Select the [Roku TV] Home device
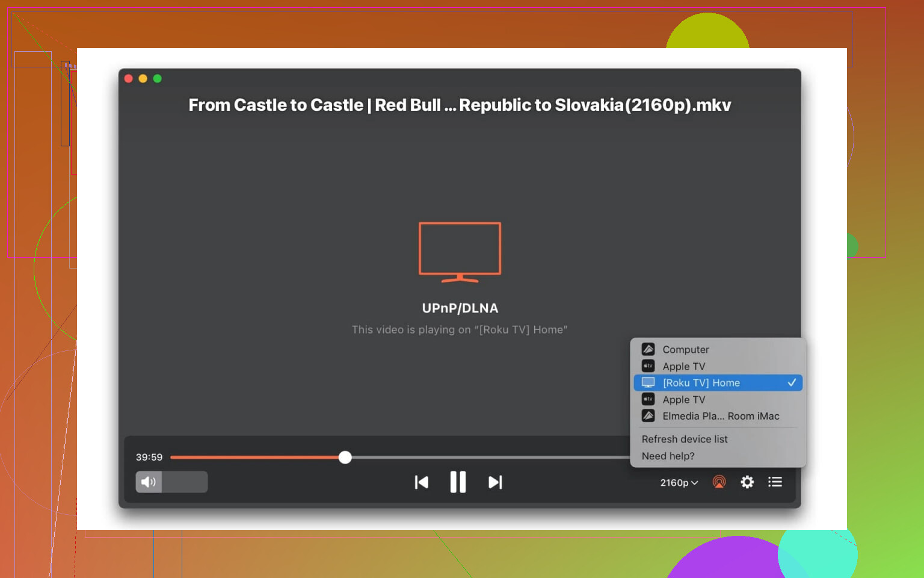Viewport: 924px width, 578px height. click(718, 383)
